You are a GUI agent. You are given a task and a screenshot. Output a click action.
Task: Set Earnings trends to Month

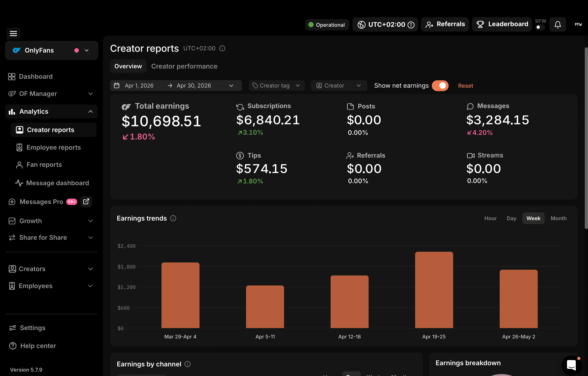(558, 218)
